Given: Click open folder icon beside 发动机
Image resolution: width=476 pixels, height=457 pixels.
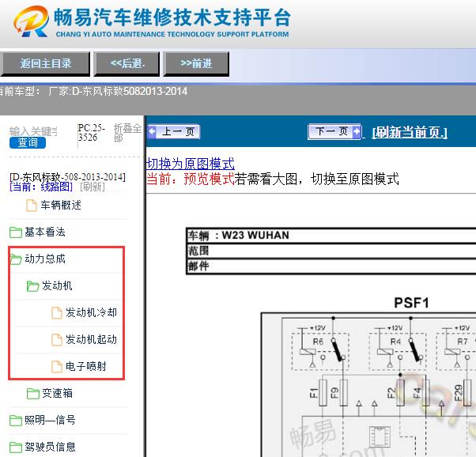Looking at the screenshot, I should [x=32, y=285].
